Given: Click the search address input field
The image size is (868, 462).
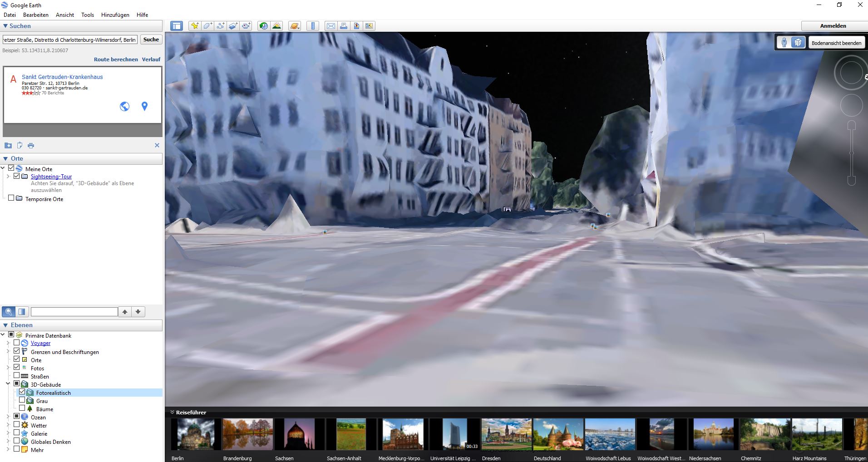Looking at the screenshot, I should (70, 40).
